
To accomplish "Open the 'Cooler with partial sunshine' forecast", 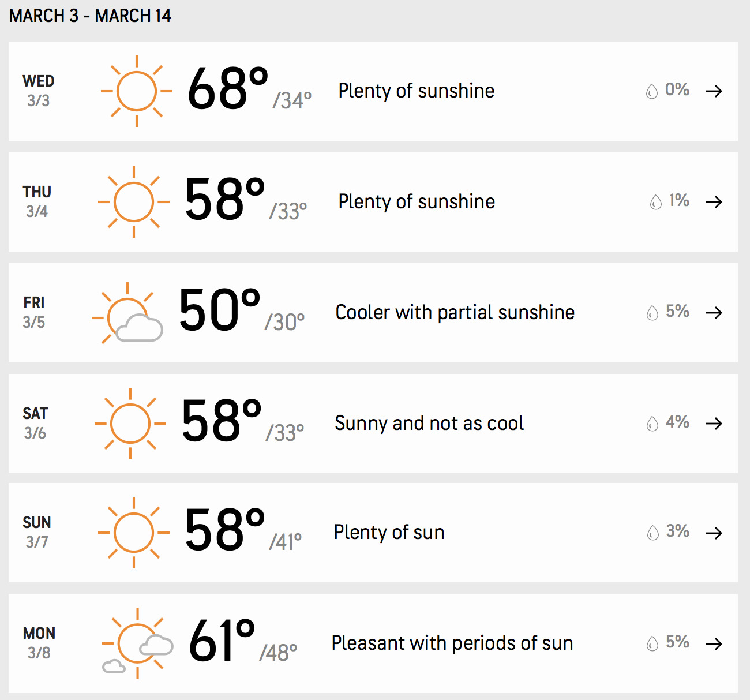I will point(455,312).
